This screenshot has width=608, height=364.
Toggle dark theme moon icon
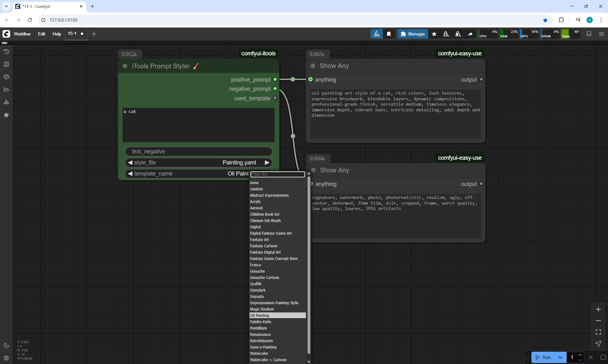pos(6,345)
